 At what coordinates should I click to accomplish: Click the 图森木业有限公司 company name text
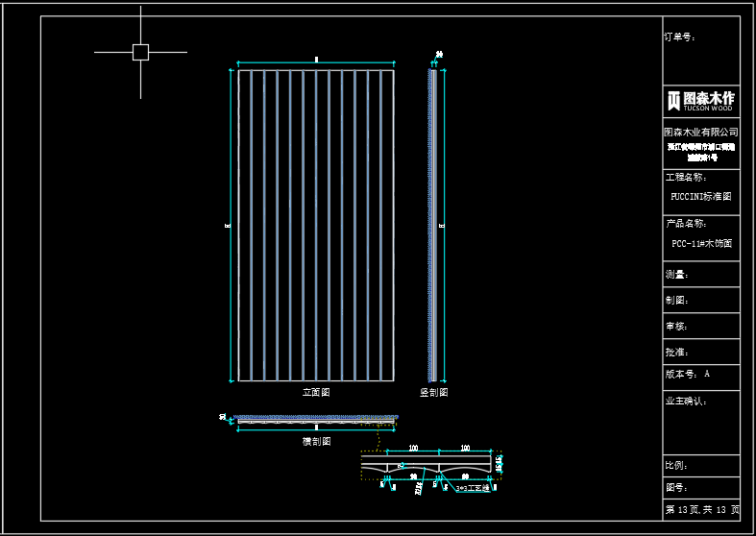(701, 132)
